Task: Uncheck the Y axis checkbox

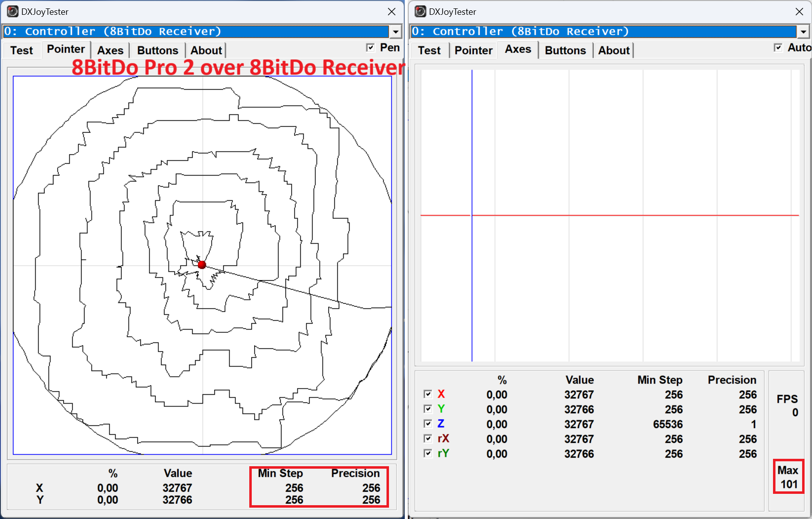Action: [427, 409]
